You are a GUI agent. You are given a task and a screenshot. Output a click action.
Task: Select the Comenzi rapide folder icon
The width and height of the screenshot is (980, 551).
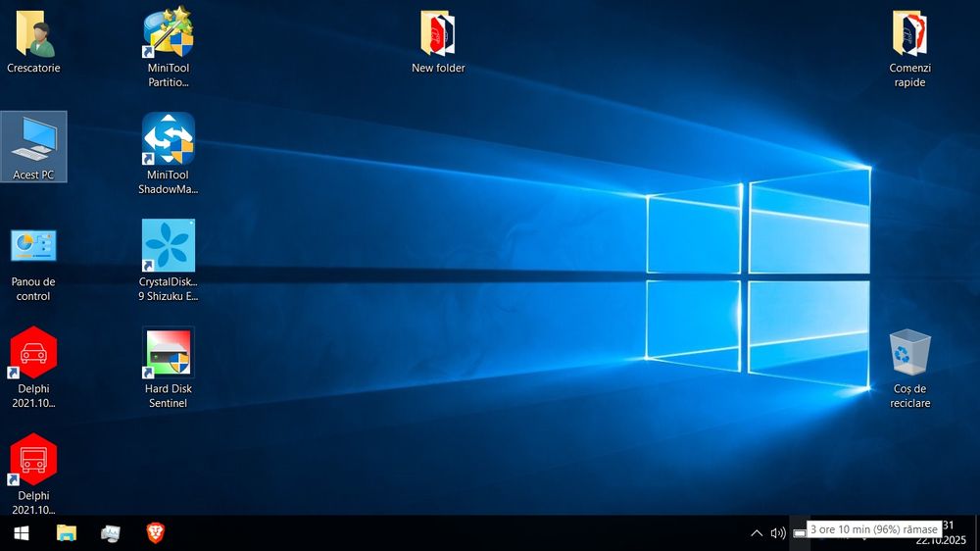[x=909, y=47]
